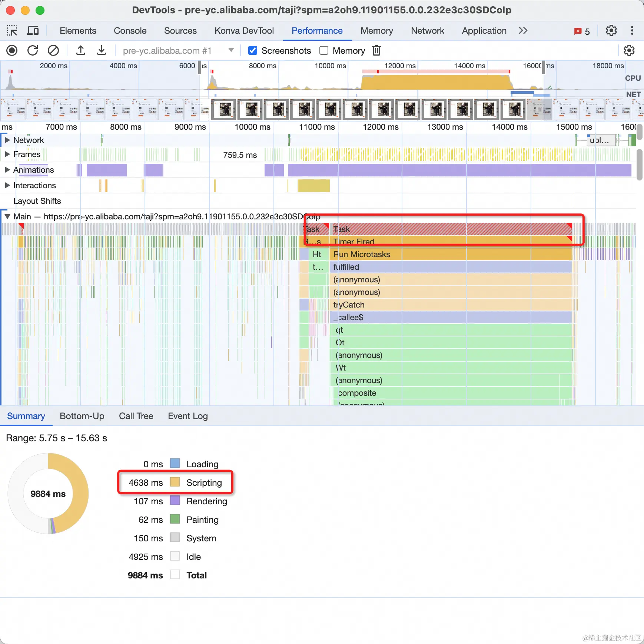The image size is (644, 644).
Task: Click the Idle legend label
Action: click(x=193, y=557)
